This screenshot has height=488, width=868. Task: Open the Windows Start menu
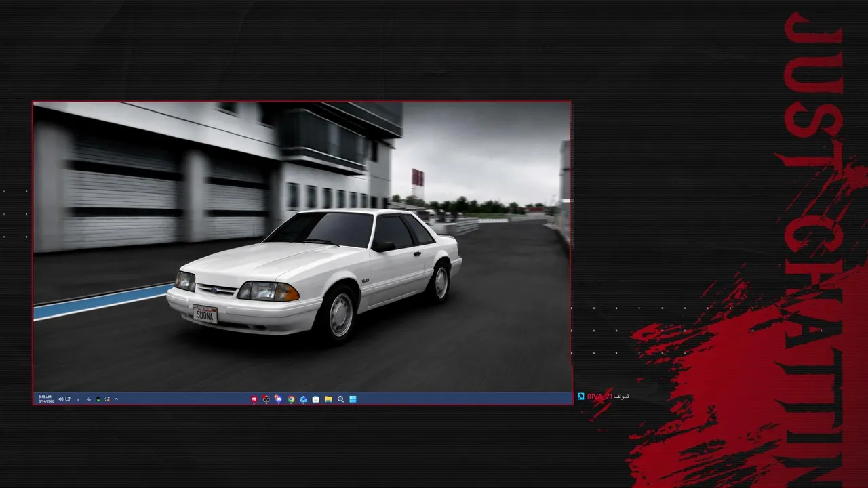(353, 399)
